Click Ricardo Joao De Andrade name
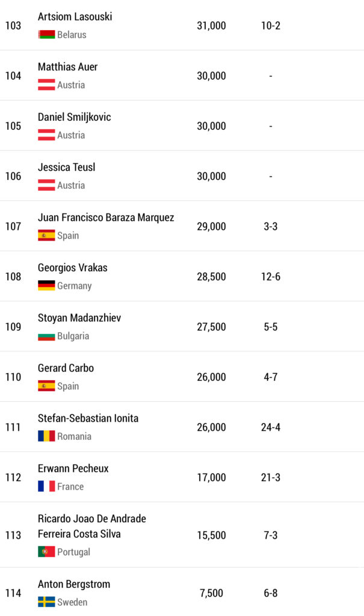364x616 pixels. click(91, 519)
